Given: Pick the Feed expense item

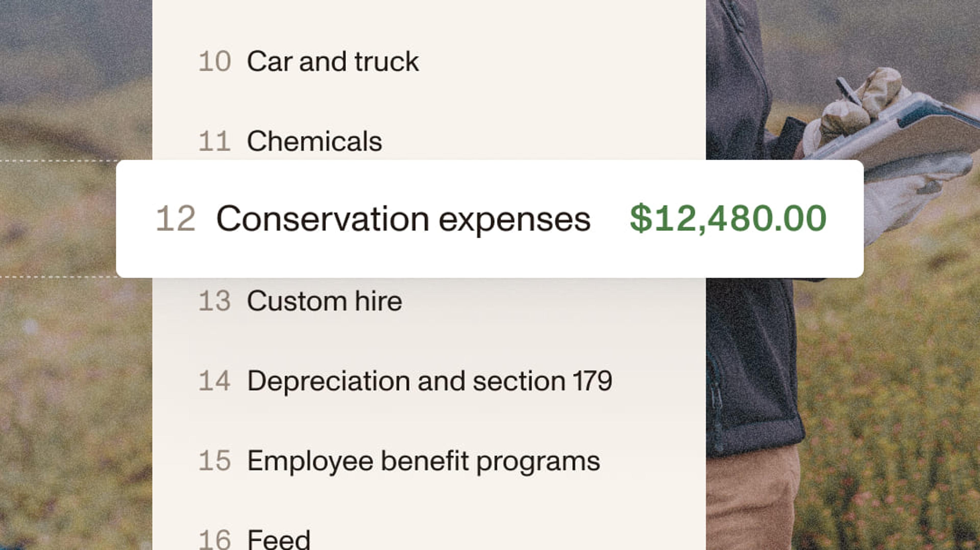Looking at the screenshot, I should click(x=279, y=539).
